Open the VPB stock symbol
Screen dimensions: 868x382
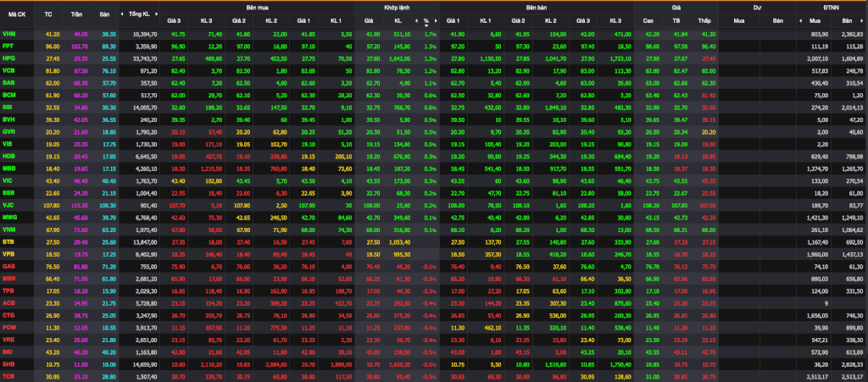pyautogui.click(x=8, y=254)
